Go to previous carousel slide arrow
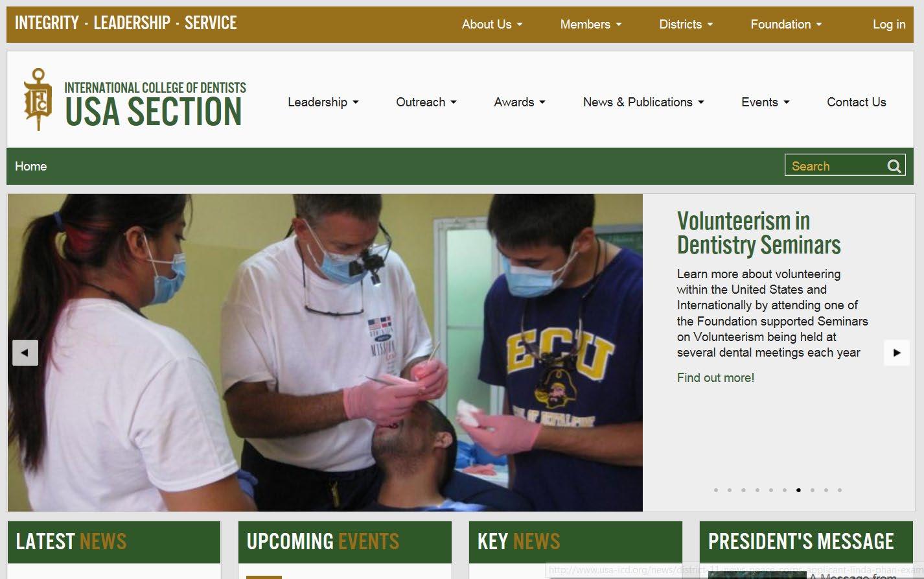 [x=25, y=353]
